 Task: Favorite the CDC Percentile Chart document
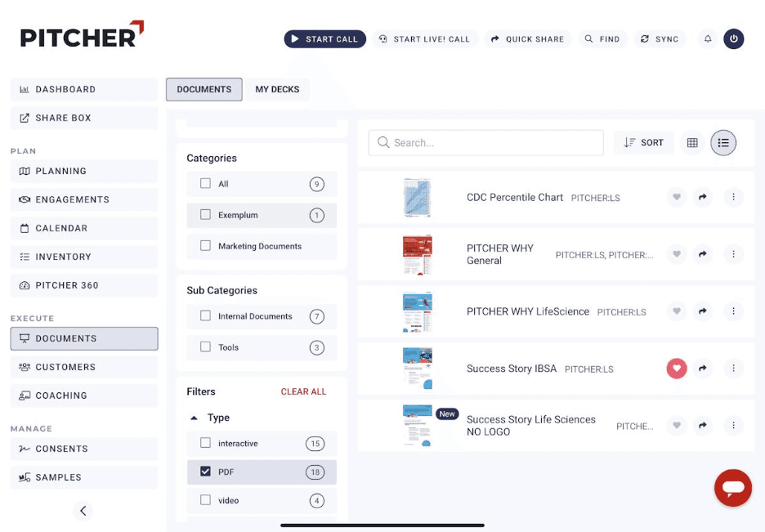pos(676,197)
